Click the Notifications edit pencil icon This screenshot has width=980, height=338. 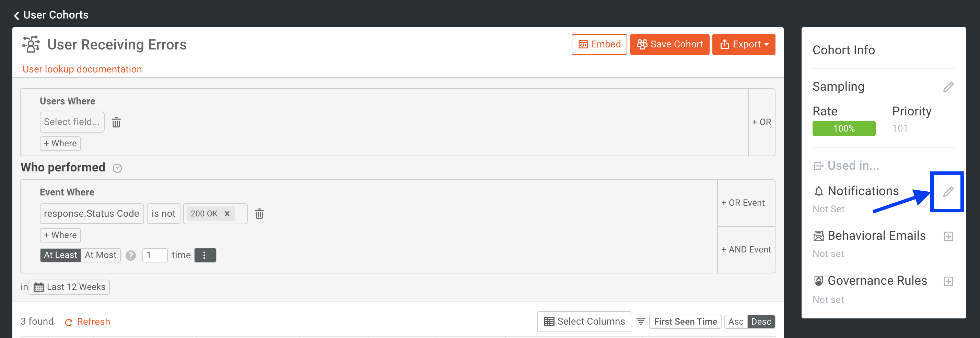pyautogui.click(x=948, y=191)
